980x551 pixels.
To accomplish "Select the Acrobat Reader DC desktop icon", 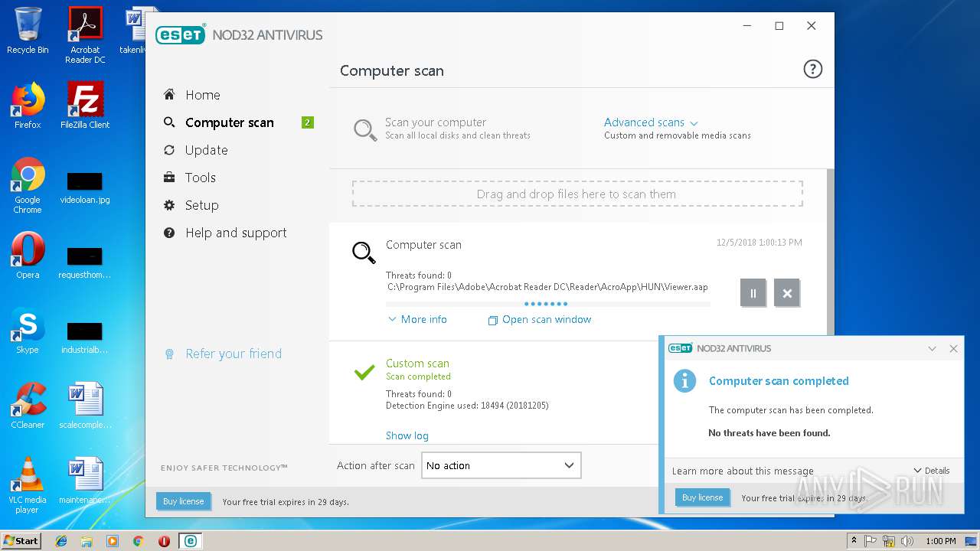I will tap(85, 35).
